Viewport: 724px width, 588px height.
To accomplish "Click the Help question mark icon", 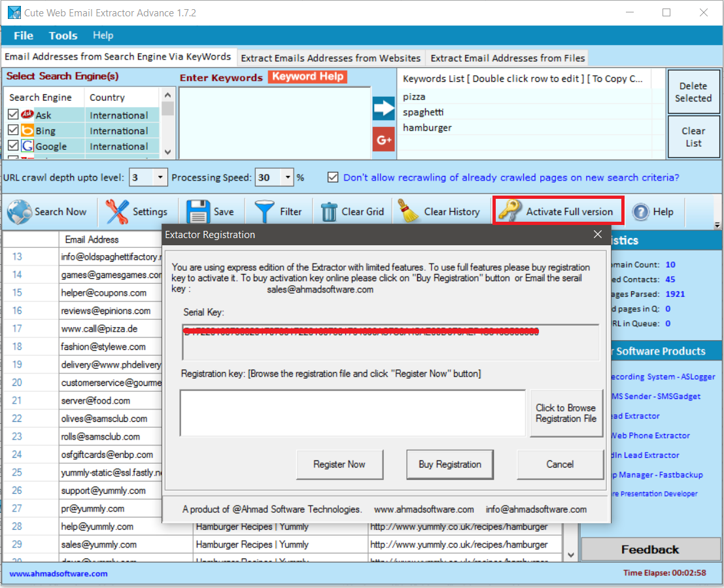I will (x=640, y=211).
